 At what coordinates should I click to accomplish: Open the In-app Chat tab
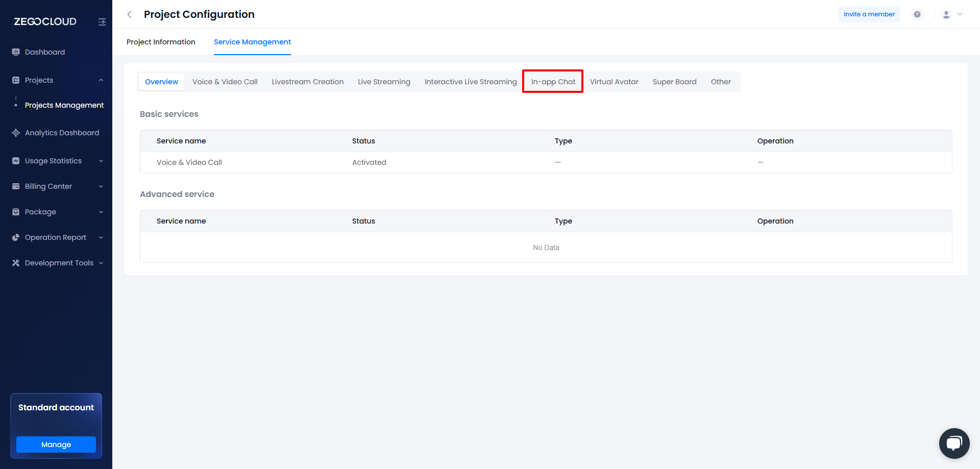click(553, 82)
